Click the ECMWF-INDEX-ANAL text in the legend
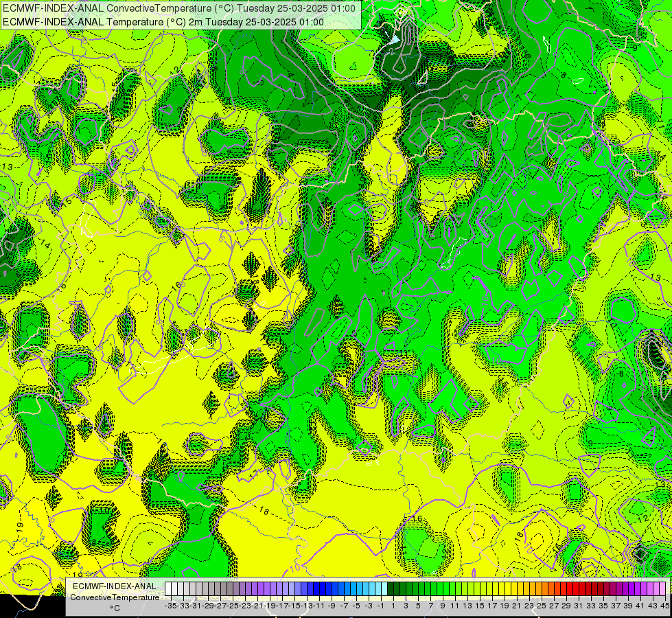Image resolution: width=672 pixels, height=618 pixels. [x=115, y=586]
